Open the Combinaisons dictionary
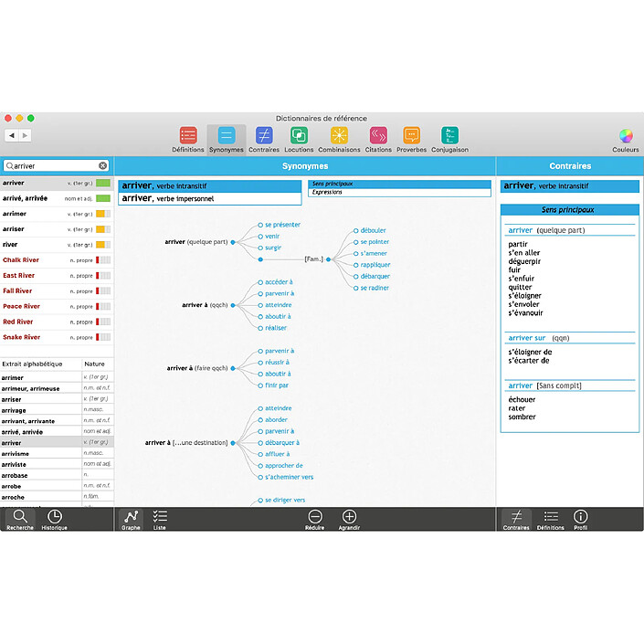Image resolution: width=644 pixels, height=644 pixels. tap(339, 136)
